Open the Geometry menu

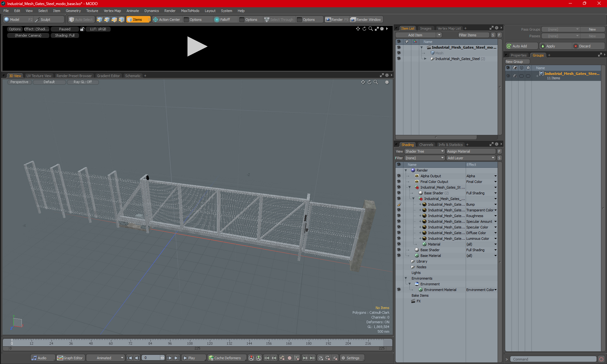(73, 11)
